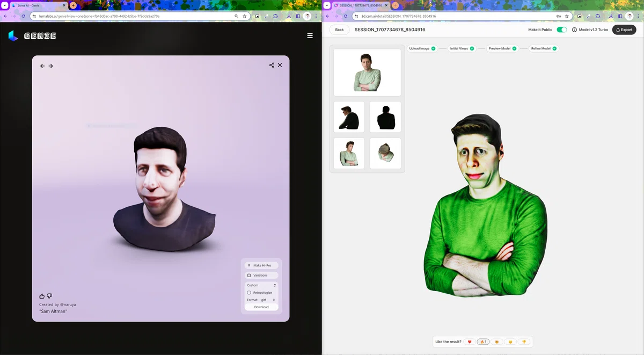Image resolution: width=644 pixels, height=355 pixels.
Task: Click the Variations button in Genie
Action: 261,275
